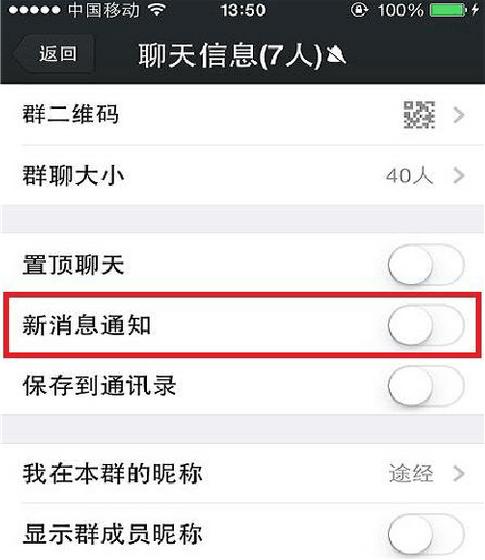The width and height of the screenshot is (485, 560).
Task: Toggle the 新消息通知 switch
Action: pos(426,325)
